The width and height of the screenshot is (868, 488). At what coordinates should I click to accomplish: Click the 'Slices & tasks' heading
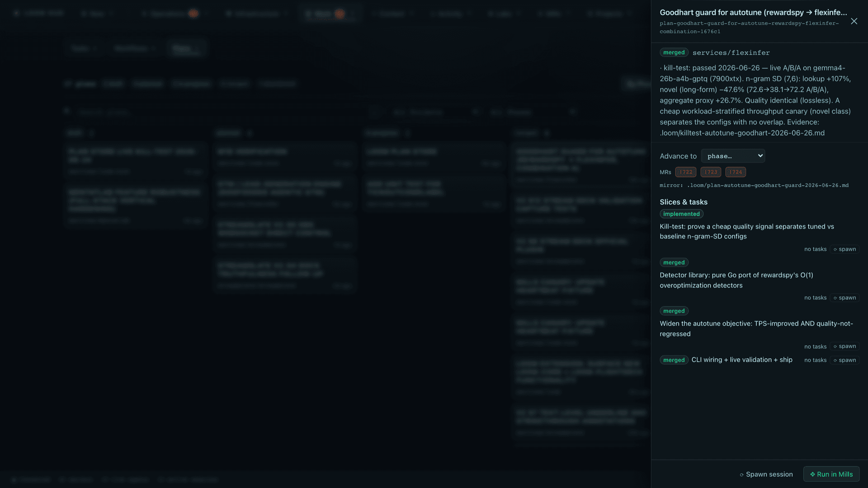click(x=684, y=202)
